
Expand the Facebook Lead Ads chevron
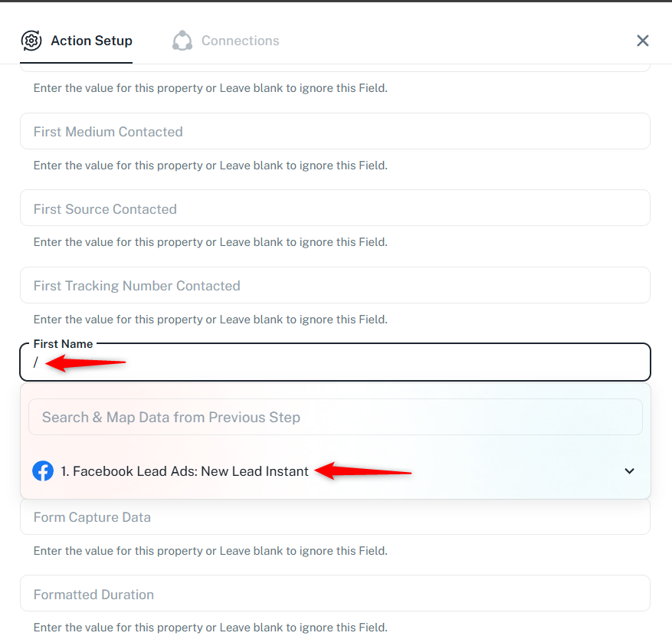pyautogui.click(x=629, y=471)
